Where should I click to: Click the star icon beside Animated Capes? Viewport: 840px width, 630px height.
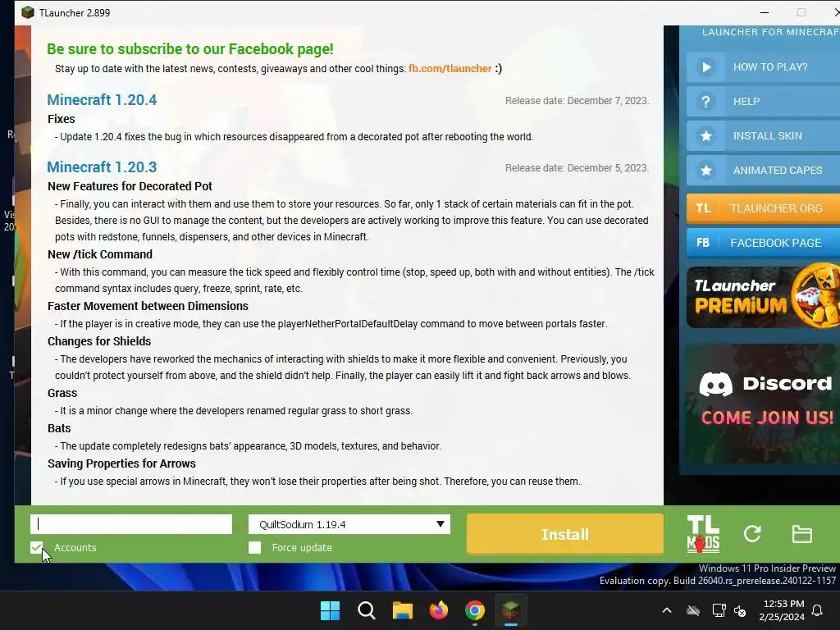point(706,170)
